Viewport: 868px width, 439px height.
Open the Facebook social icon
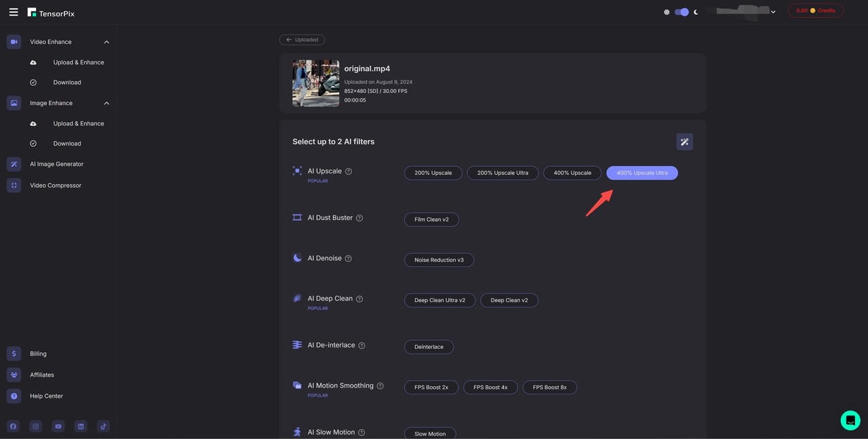[14, 426]
